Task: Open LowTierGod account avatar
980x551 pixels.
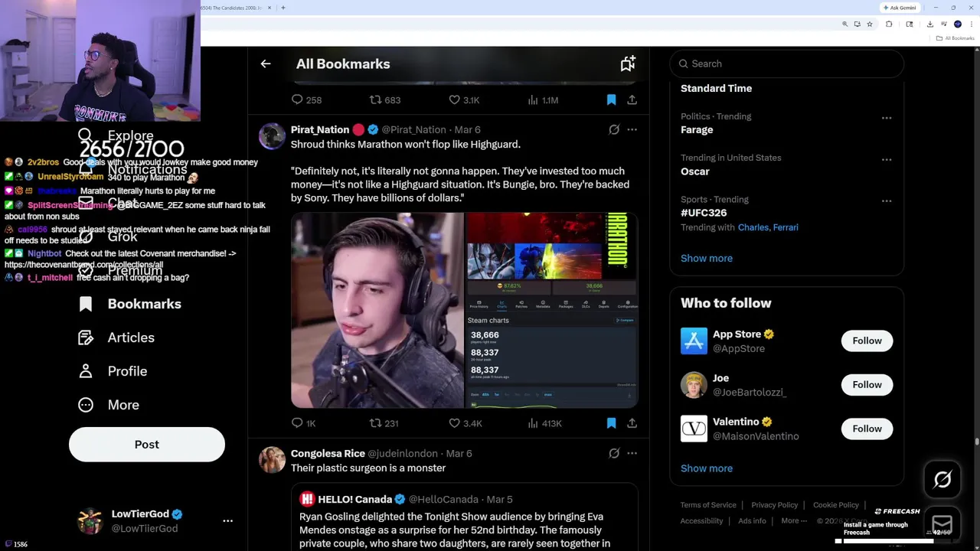Action: pos(90,521)
